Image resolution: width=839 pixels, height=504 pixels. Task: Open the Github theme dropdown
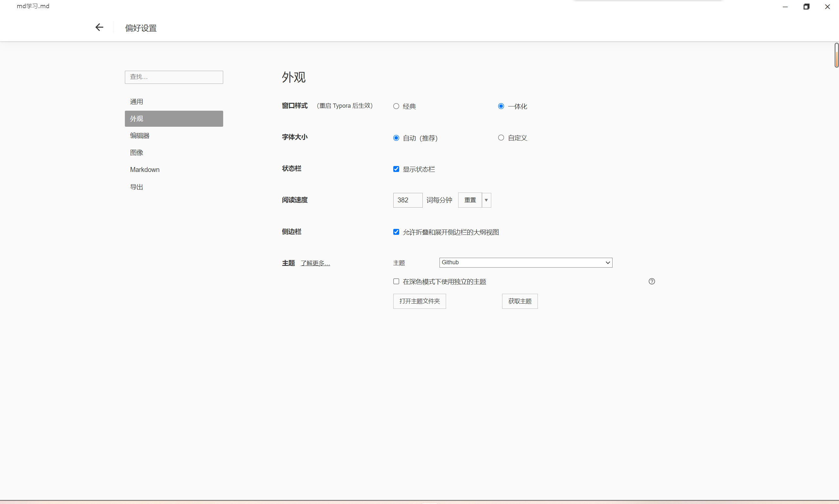pyautogui.click(x=525, y=263)
